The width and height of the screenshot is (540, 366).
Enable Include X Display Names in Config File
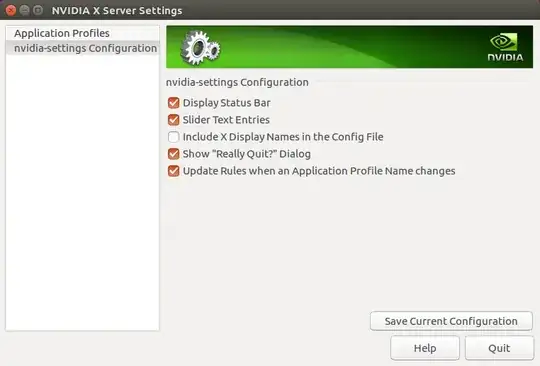point(174,137)
